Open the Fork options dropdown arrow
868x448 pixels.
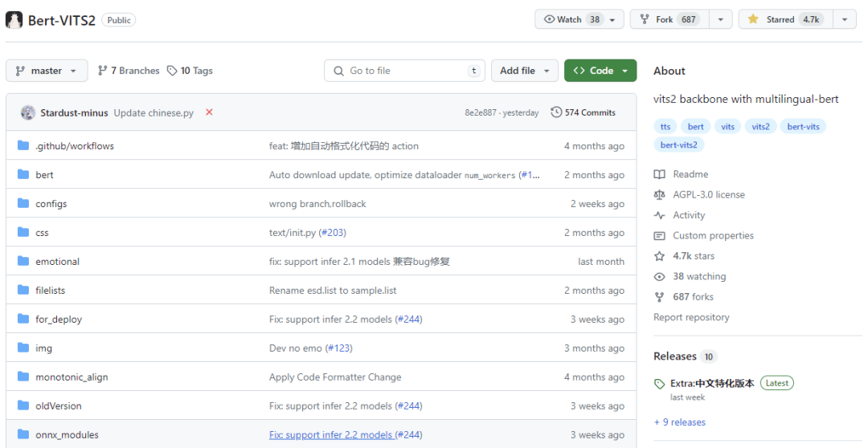(x=721, y=19)
